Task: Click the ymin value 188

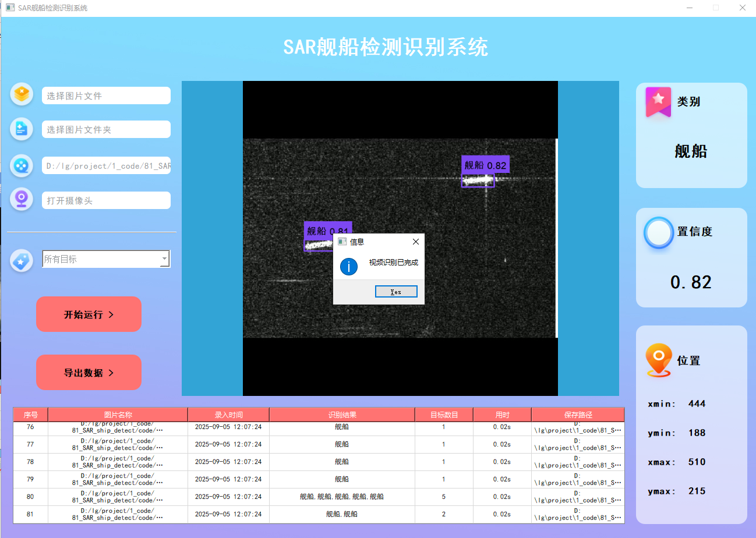Action: click(697, 433)
